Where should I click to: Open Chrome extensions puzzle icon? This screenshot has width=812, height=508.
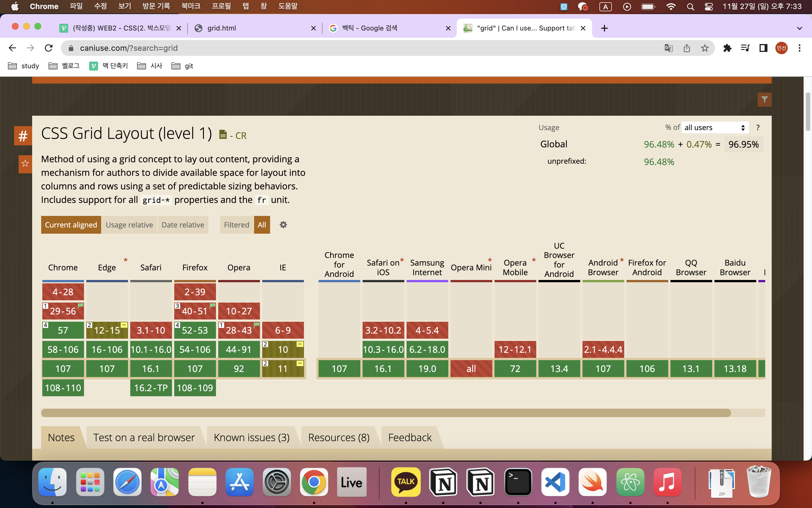point(727,48)
